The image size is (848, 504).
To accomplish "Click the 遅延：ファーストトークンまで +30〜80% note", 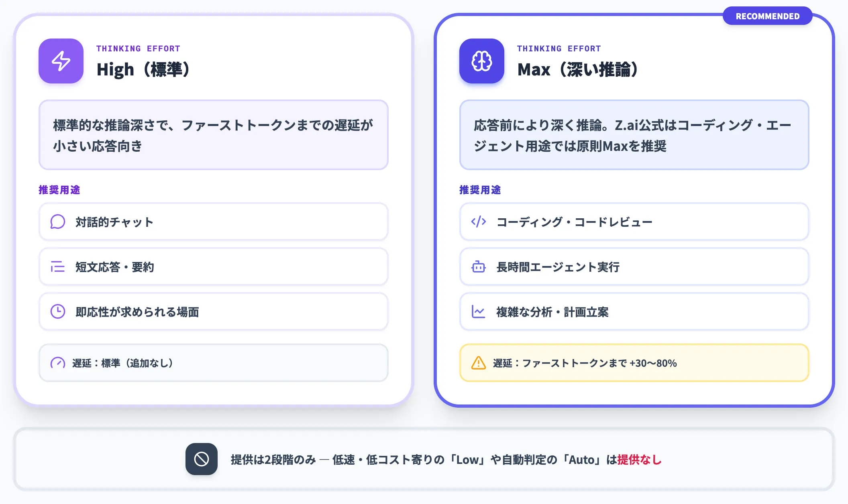I will click(x=634, y=363).
